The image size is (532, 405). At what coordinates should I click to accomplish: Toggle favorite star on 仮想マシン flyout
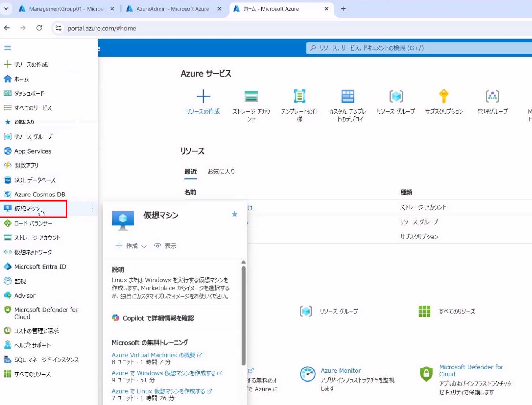pyautogui.click(x=235, y=214)
